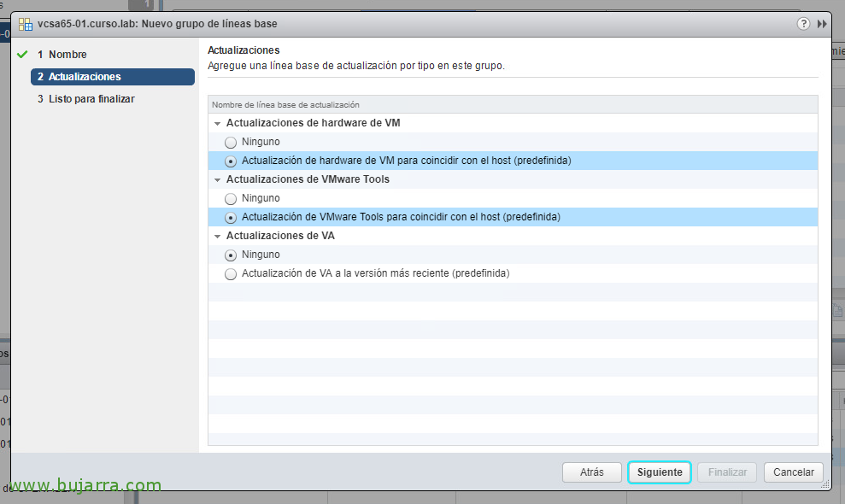Select Ninguno under VMware Tools updates
This screenshot has height=504, width=845.
[231, 199]
